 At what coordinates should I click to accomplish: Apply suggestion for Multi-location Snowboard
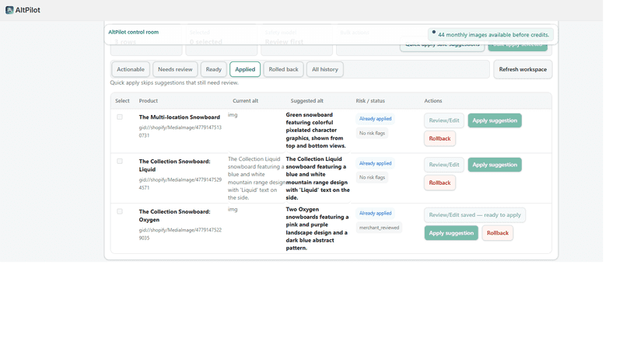point(495,120)
